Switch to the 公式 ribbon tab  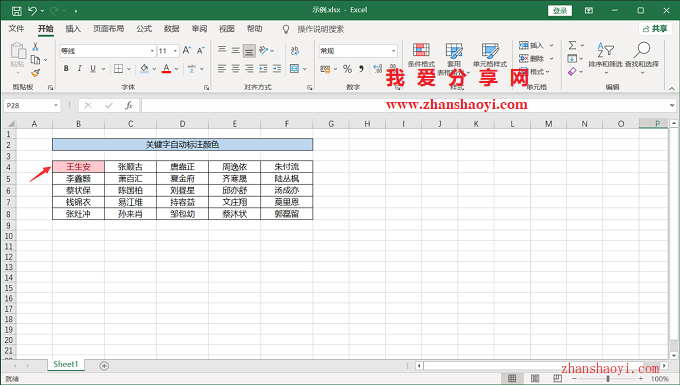(x=144, y=29)
